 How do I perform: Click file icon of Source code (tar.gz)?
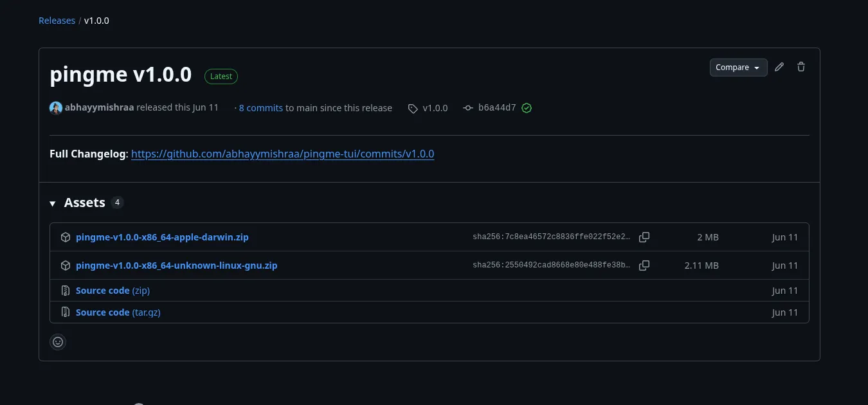point(65,312)
